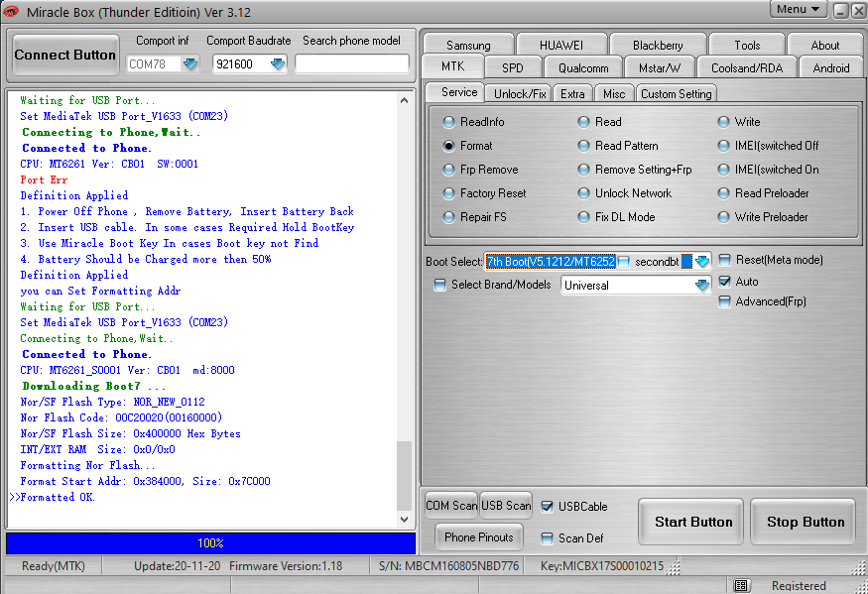Open the Extra sub-tab
The width and height of the screenshot is (868, 594).
pyautogui.click(x=572, y=93)
